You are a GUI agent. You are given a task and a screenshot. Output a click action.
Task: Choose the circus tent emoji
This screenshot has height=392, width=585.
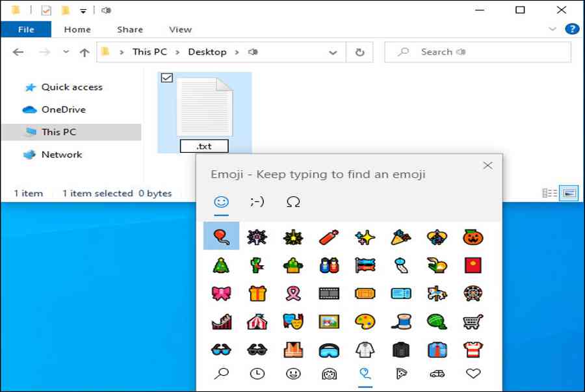point(257,322)
